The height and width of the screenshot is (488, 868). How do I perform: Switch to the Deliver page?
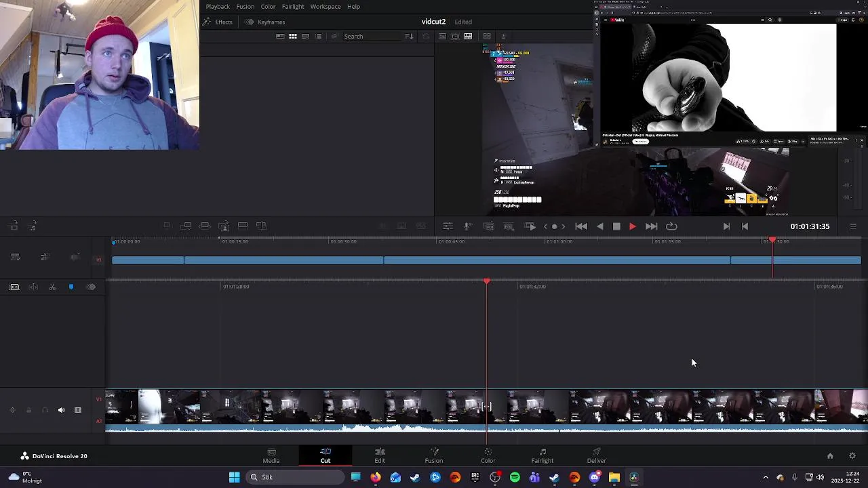click(x=597, y=455)
